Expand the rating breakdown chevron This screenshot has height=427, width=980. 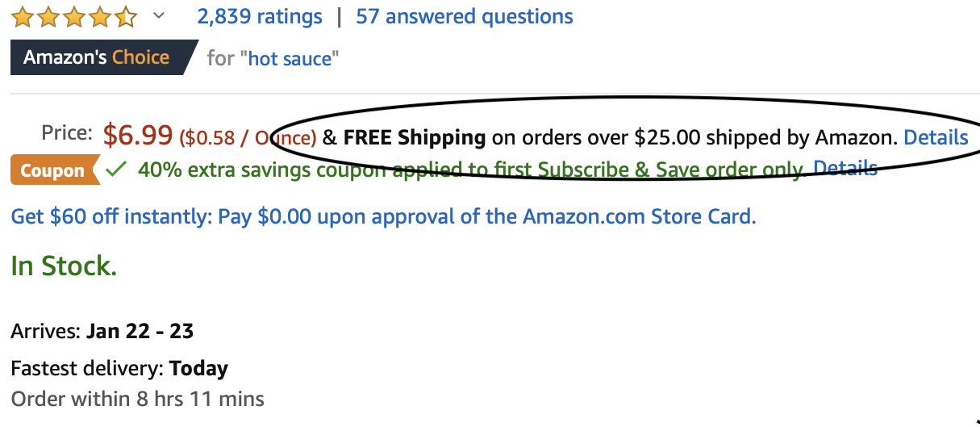coord(159,16)
